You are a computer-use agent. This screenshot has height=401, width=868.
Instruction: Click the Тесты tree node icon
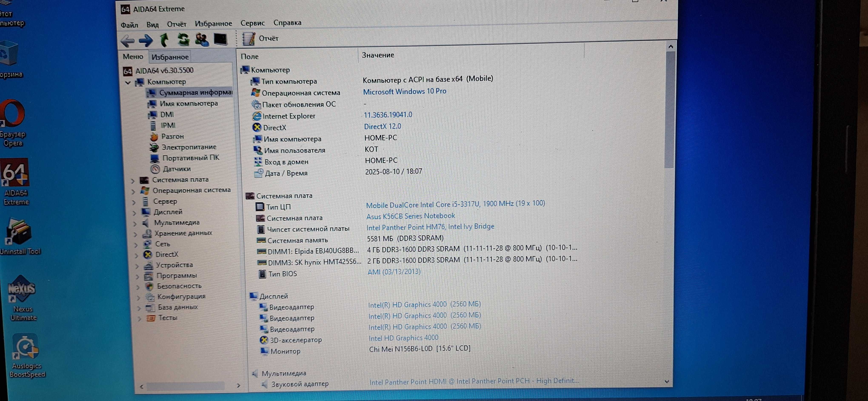151,318
